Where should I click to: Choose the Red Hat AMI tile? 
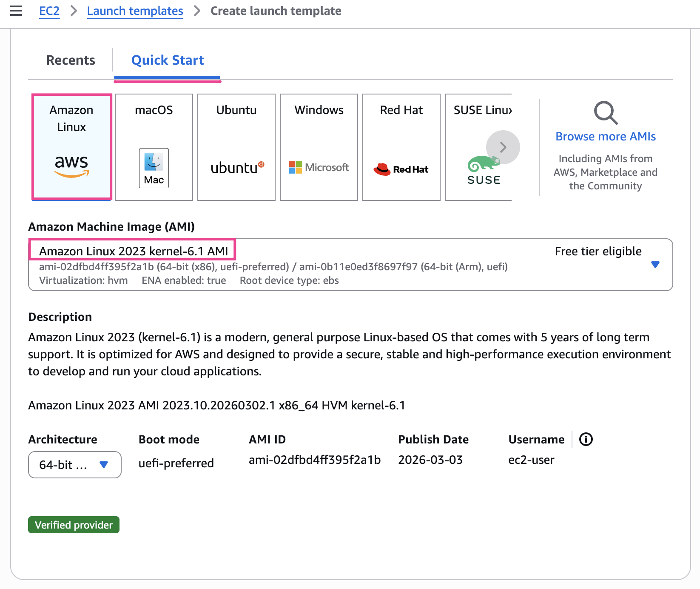pyautogui.click(x=401, y=147)
